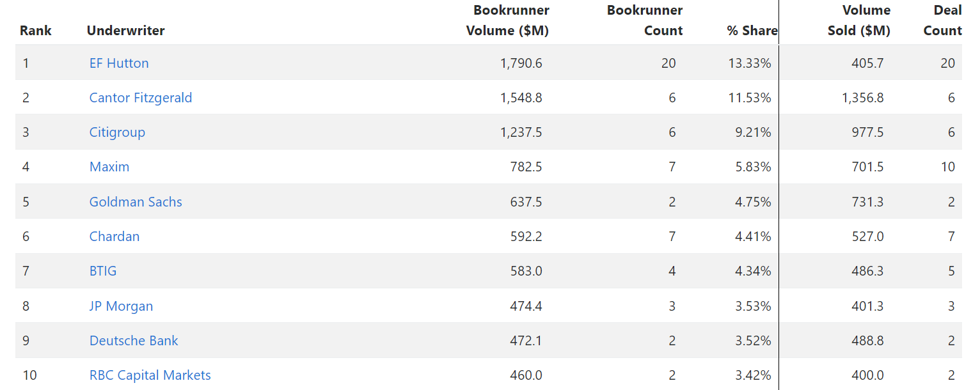980x390 pixels.
Task: Sort by Bookrunner Volume ($M) header
Action: click(508, 20)
